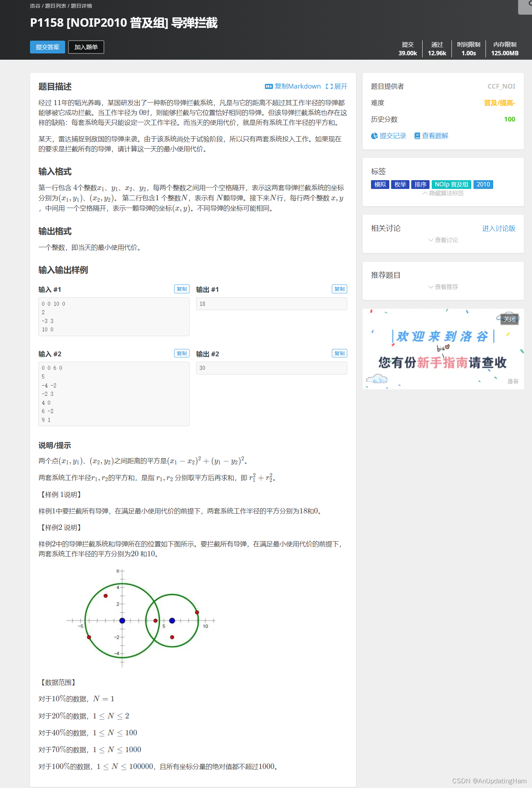Click the 30 in sample output #2
The width and height of the screenshot is (532, 788).
click(202, 368)
